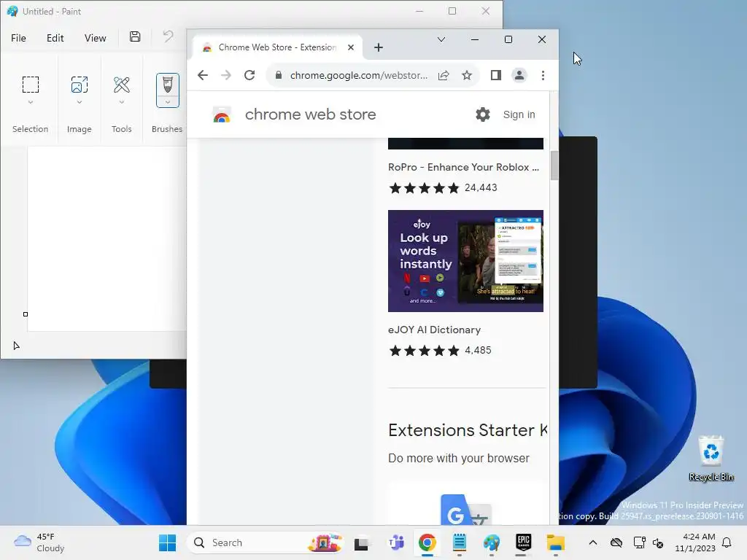Click the volume muted tray icon
This screenshot has height=560, width=747.
[659, 542]
